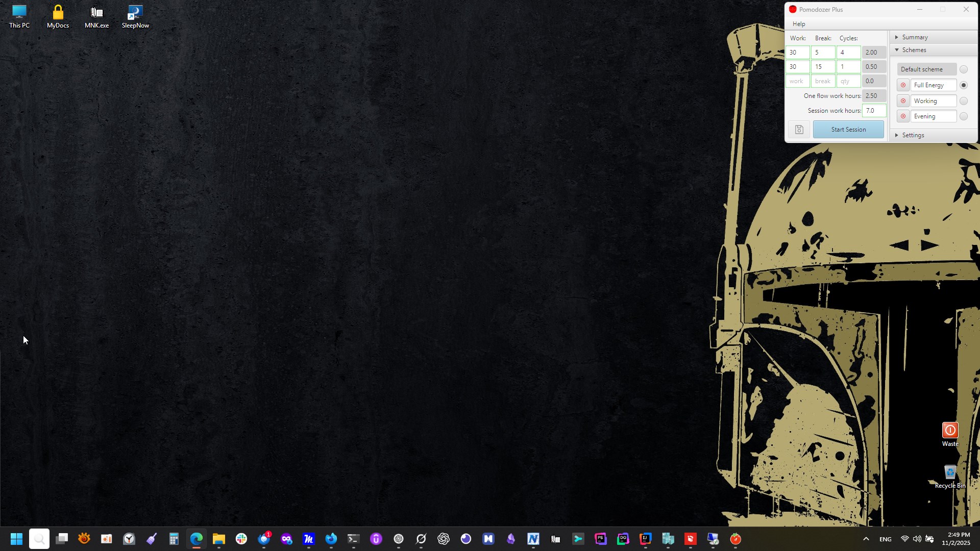Open the SleepNow desktop shortcut
This screenshot has height=551, width=980.
(x=135, y=12)
